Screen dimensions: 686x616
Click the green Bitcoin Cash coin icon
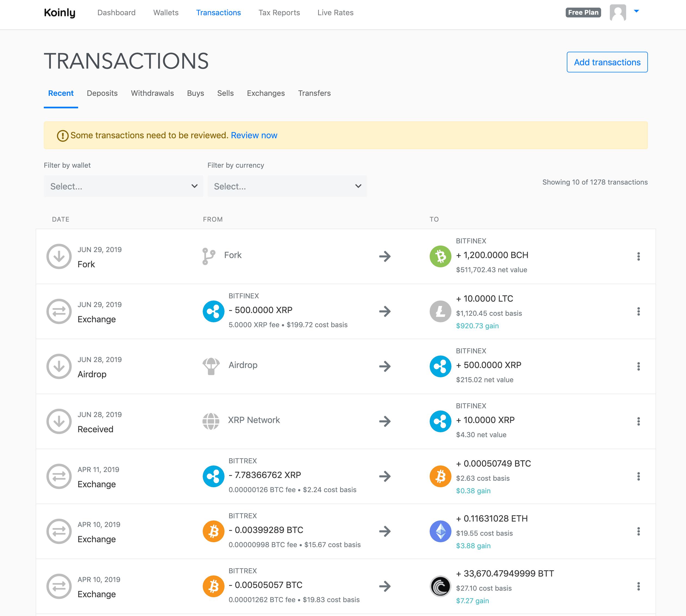point(440,256)
